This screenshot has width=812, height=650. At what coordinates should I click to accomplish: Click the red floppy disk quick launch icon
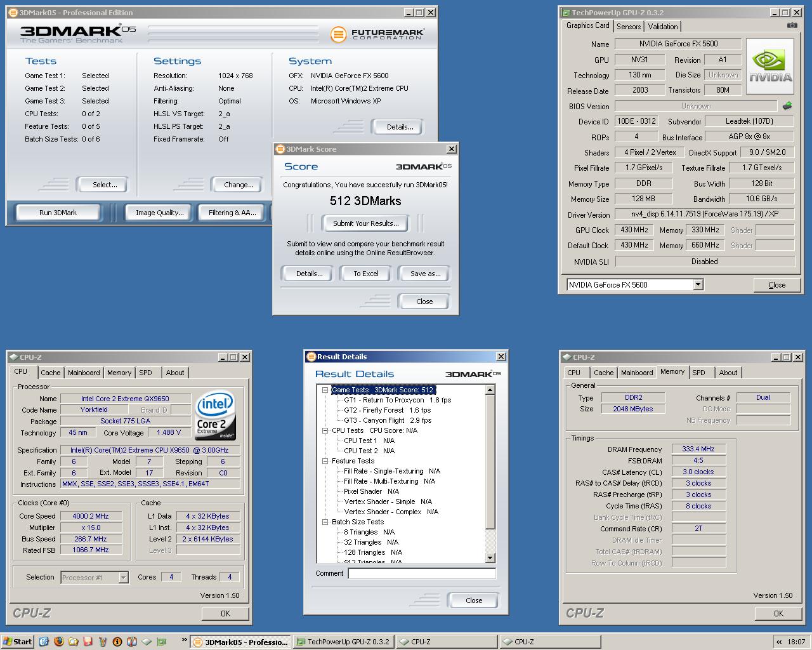88,642
